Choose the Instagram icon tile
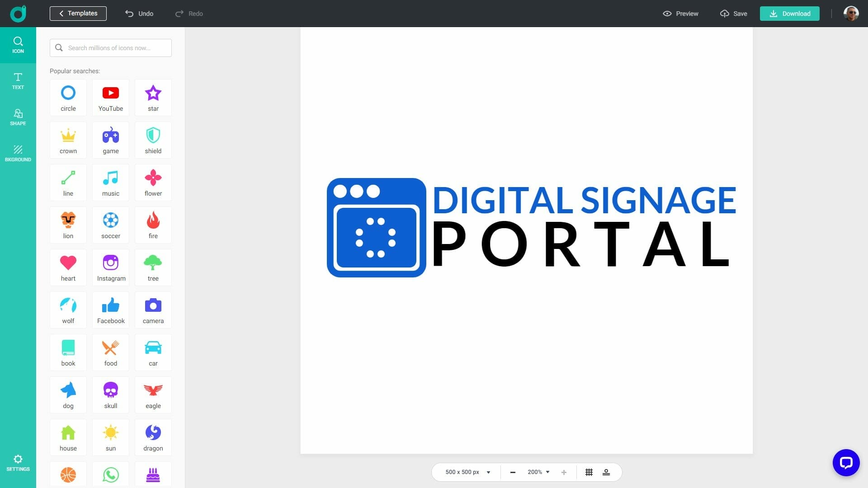 (111, 267)
